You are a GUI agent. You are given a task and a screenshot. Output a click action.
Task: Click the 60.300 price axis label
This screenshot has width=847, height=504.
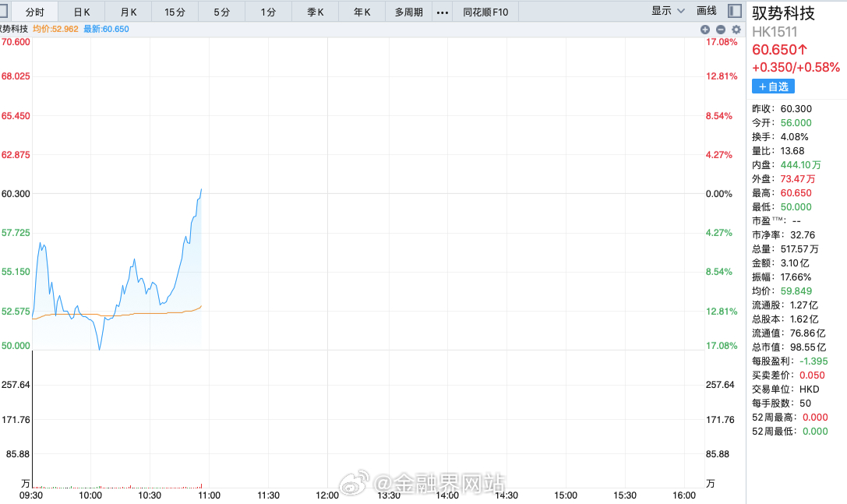coord(16,194)
